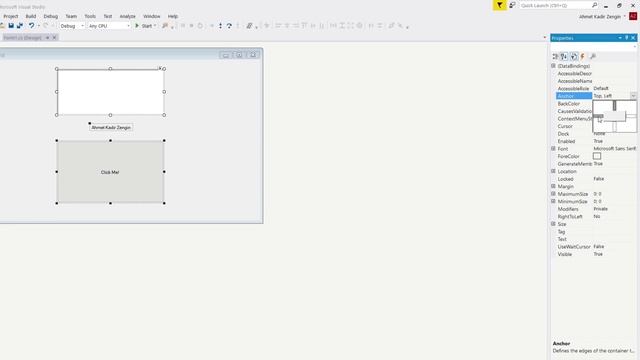Image resolution: width=640 pixels, height=360 pixels.
Task: Click the AZ account avatar
Action: [x=633, y=16]
